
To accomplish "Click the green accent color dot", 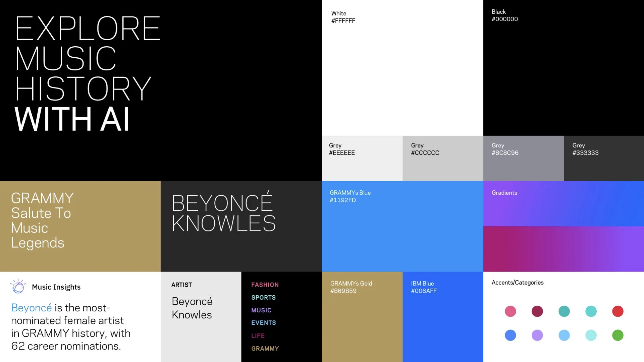I will (618, 335).
